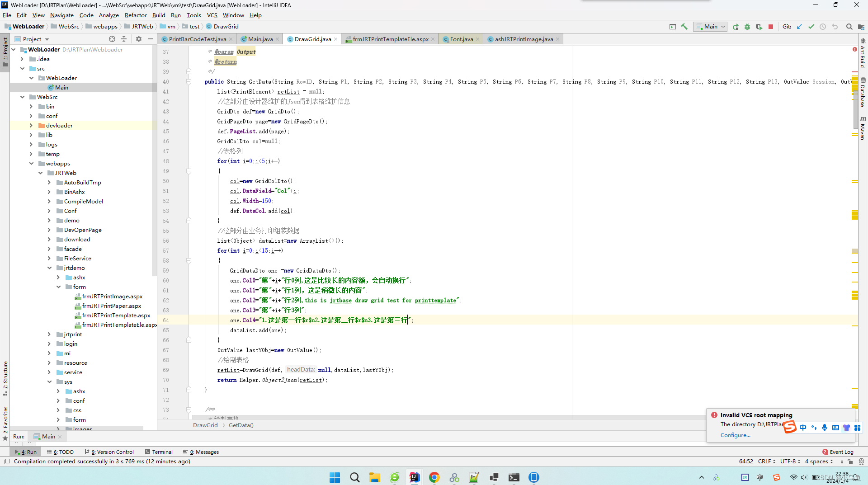Open Chrome from the taskbar
This screenshot has height=485, width=868.
pos(434,477)
